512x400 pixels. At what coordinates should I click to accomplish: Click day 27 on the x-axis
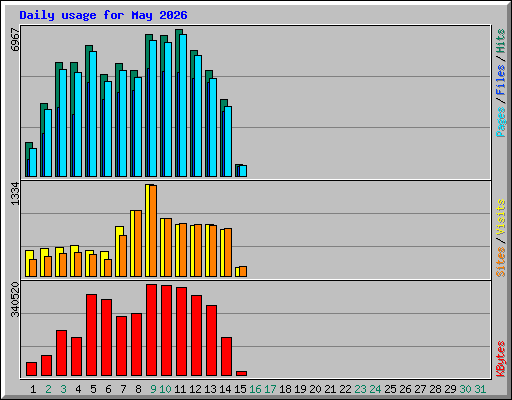[x=420, y=389]
